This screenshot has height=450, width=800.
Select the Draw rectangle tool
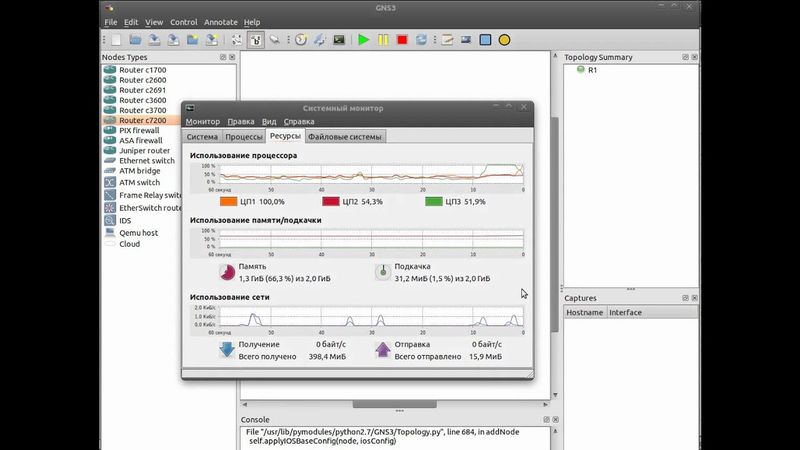pyautogui.click(x=485, y=40)
